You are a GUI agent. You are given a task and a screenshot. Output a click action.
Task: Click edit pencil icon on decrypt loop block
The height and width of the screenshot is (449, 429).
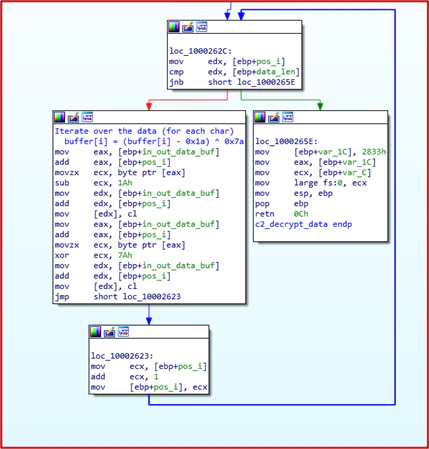73,117
